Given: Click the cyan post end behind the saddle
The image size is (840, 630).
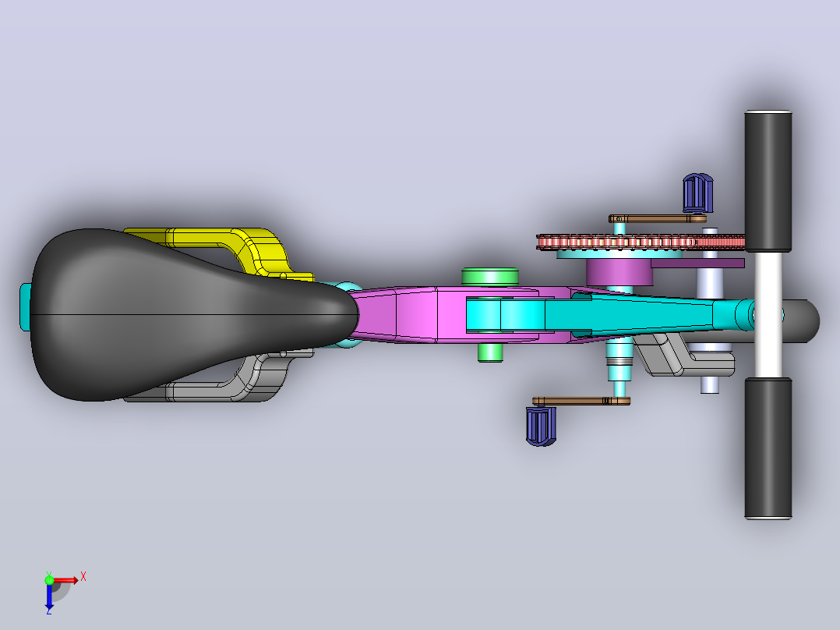Looking at the screenshot, I should (25, 306).
